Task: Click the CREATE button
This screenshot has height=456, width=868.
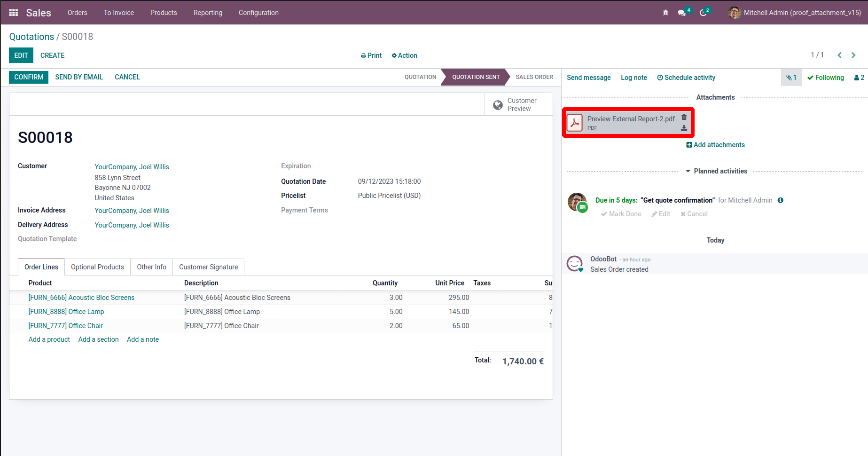Action: tap(53, 55)
